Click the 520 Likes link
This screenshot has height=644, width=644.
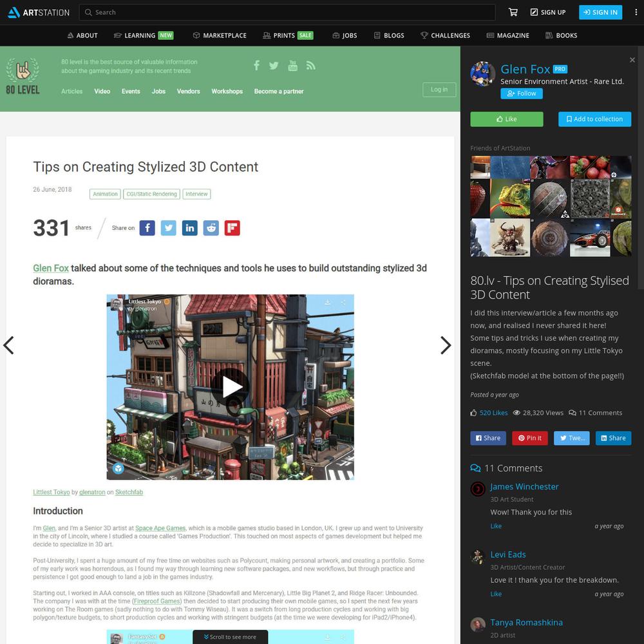(493, 413)
